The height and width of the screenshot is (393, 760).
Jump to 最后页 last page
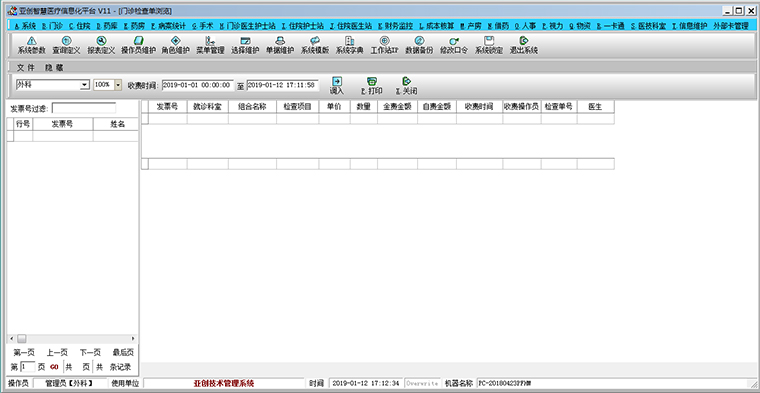pyautogui.click(x=123, y=352)
